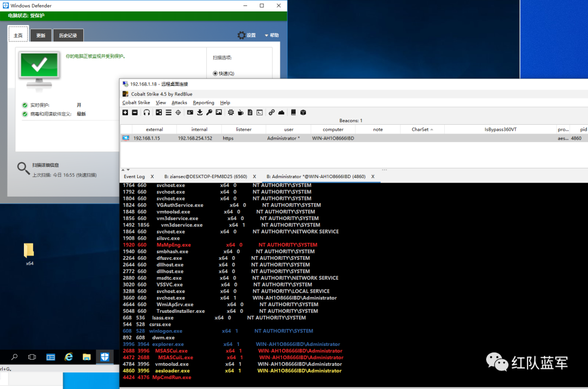Image resolution: width=588 pixels, height=389 pixels.
Task: Collapse panel with splitter arrows
Action: [125, 170]
